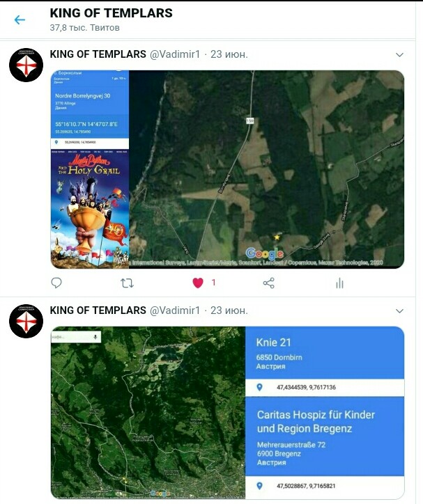Retweet the first tweet
This screenshot has width=423, height=504.
tap(127, 283)
